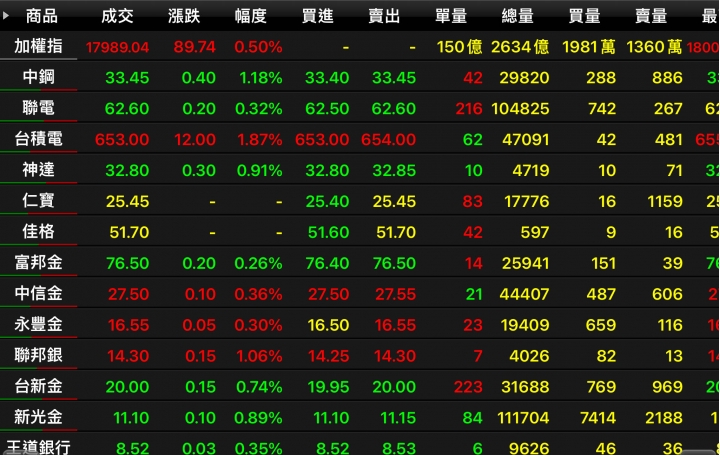720x455 pixels.
Task: Sort by the 漲跌 column header
Action: 184,16
